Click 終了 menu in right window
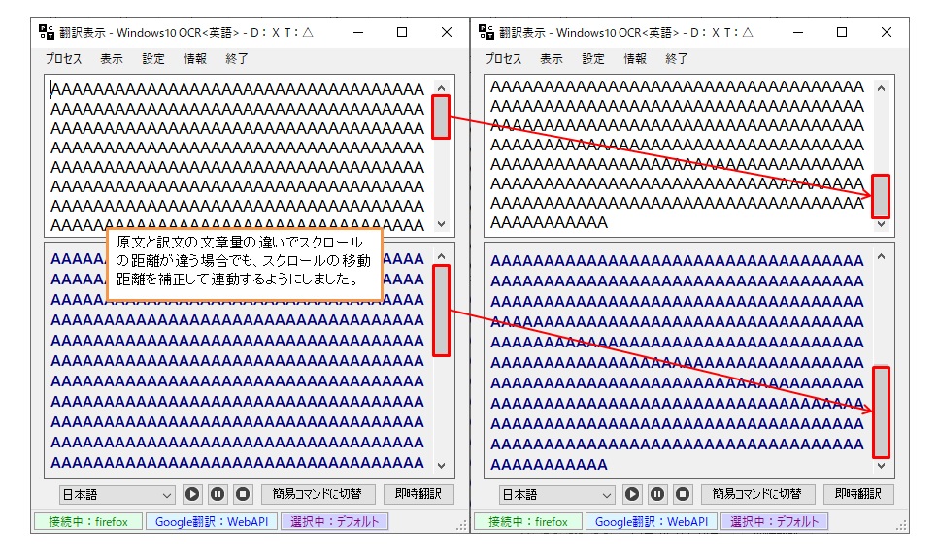938x560 pixels. (677, 58)
